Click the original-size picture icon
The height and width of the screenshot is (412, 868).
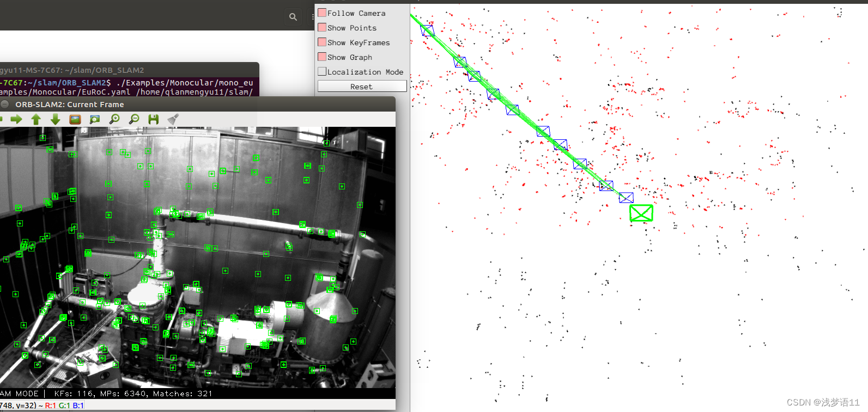(75, 119)
